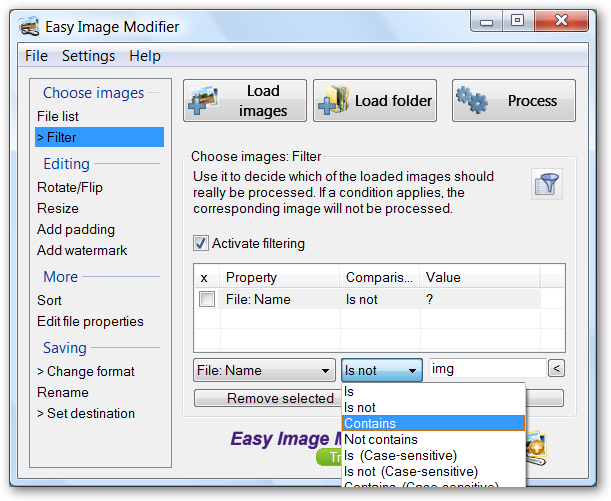Open the File menu
The width and height of the screenshot is (611, 501).
(36, 56)
